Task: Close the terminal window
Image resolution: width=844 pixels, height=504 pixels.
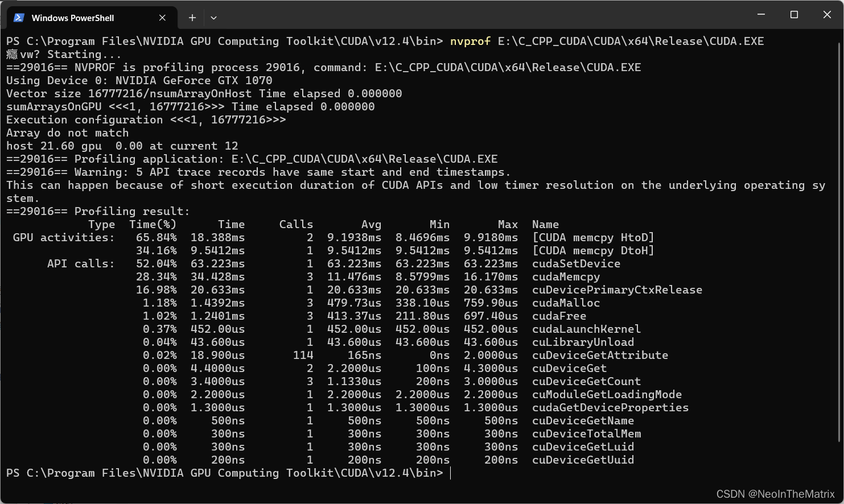Action: 827,14
